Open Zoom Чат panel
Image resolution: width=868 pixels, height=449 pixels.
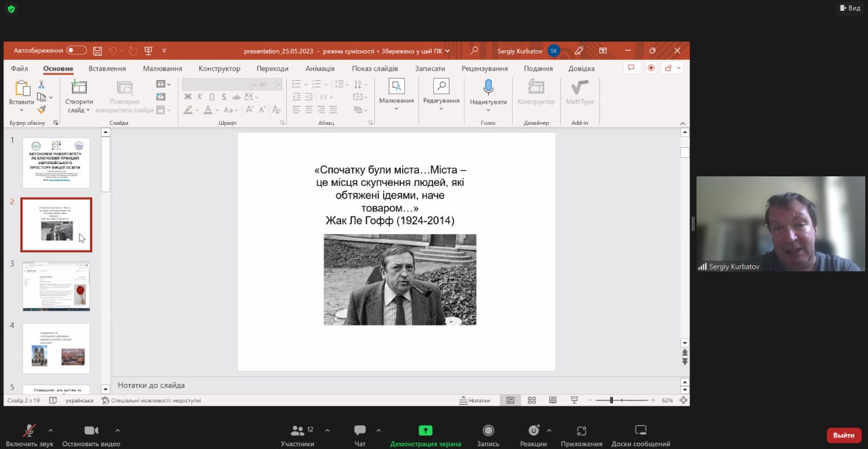360,431
